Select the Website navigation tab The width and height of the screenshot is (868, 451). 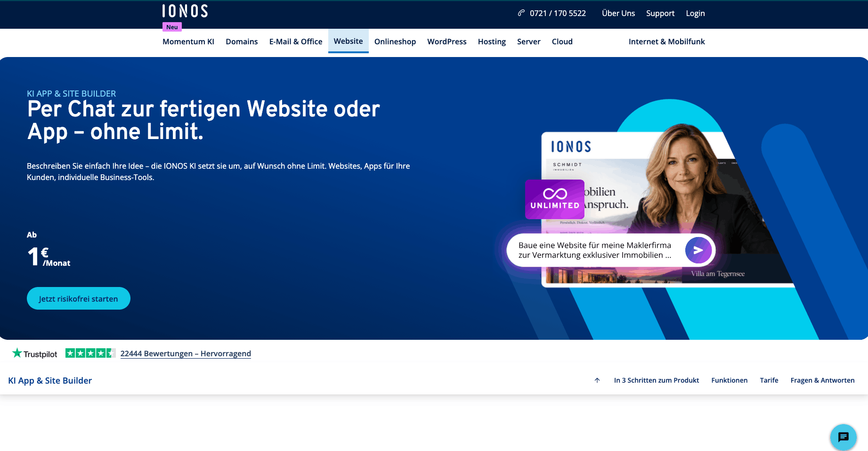tap(349, 41)
